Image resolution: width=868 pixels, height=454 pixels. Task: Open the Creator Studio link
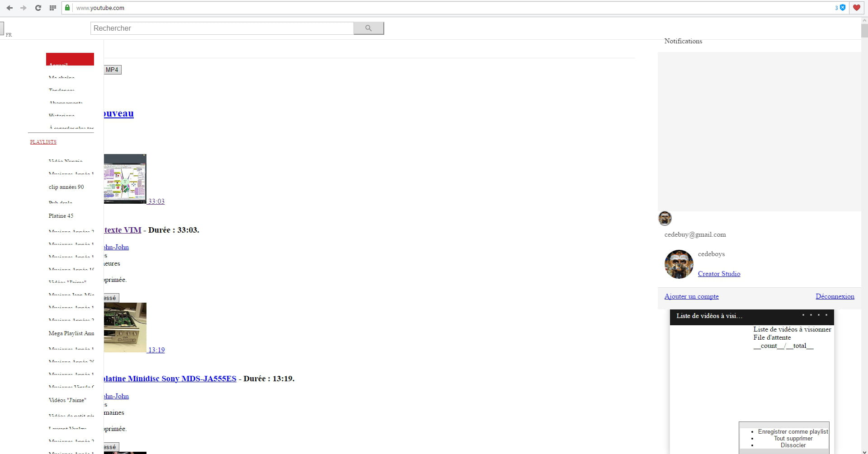coord(719,274)
